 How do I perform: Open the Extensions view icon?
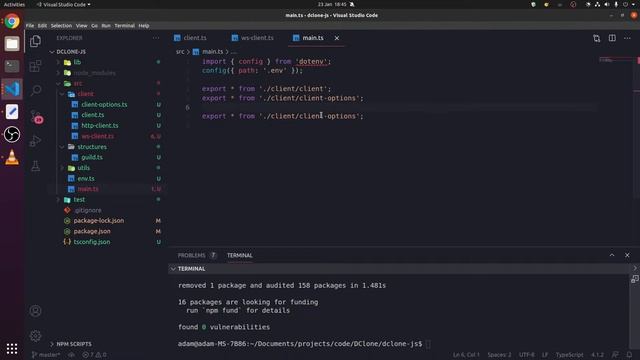(x=36, y=66)
